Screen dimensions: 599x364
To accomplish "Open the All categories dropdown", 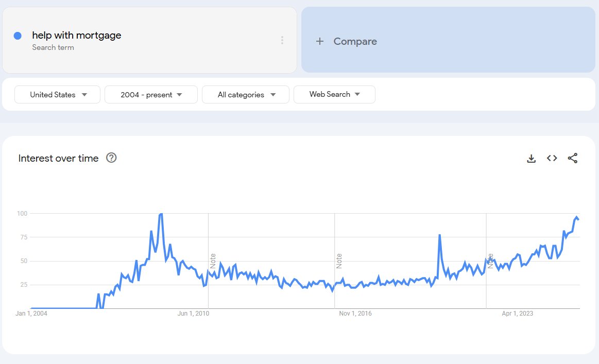I will click(x=245, y=94).
